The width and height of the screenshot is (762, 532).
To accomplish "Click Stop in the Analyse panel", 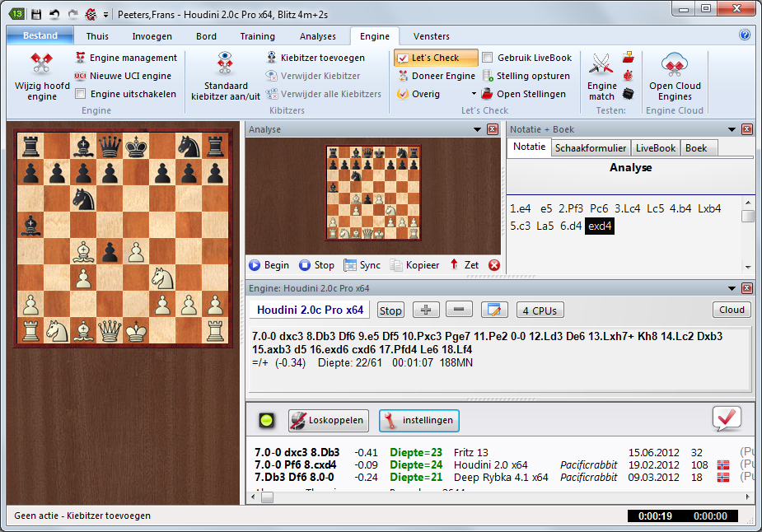I will point(316,265).
